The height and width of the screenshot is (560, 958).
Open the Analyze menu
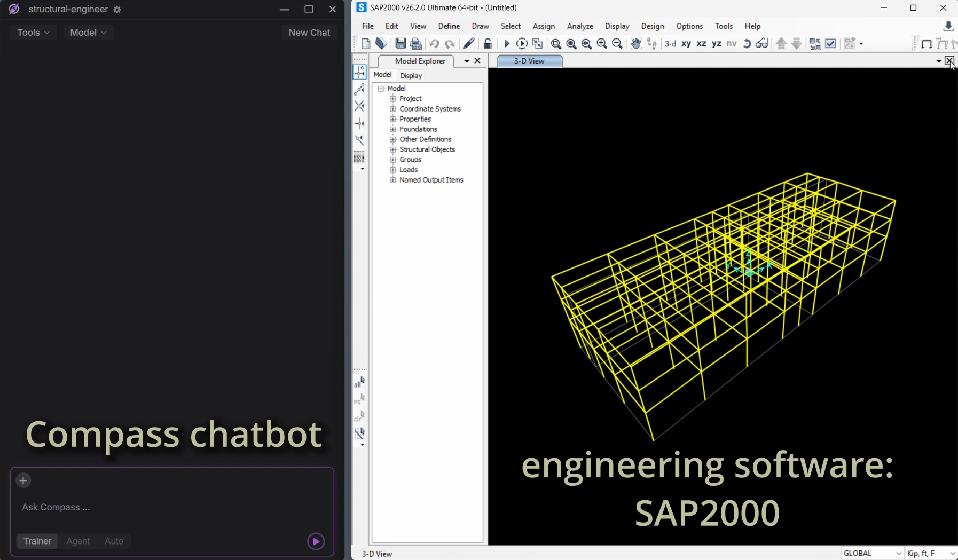click(580, 26)
